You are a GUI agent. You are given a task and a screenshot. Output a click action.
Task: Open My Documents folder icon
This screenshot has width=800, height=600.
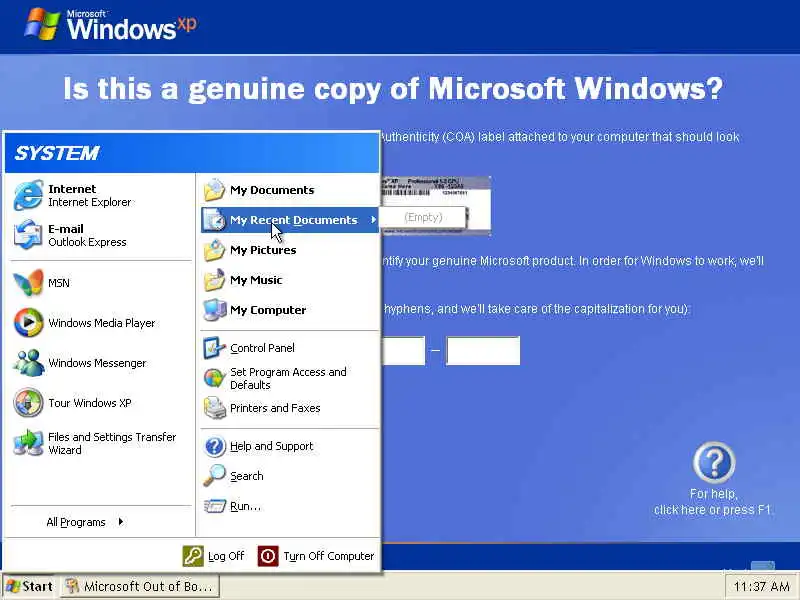pos(214,190)
